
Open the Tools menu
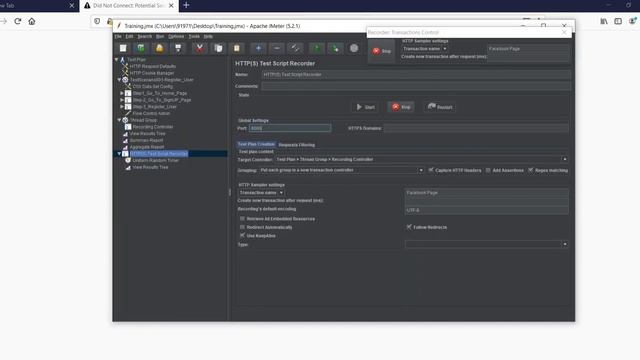click(194, 36)
